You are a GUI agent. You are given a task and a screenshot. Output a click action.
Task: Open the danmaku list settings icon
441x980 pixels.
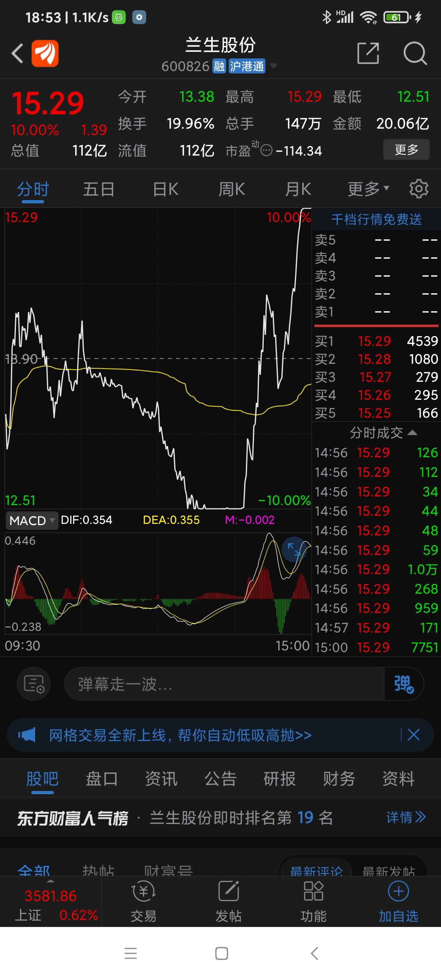34,684
